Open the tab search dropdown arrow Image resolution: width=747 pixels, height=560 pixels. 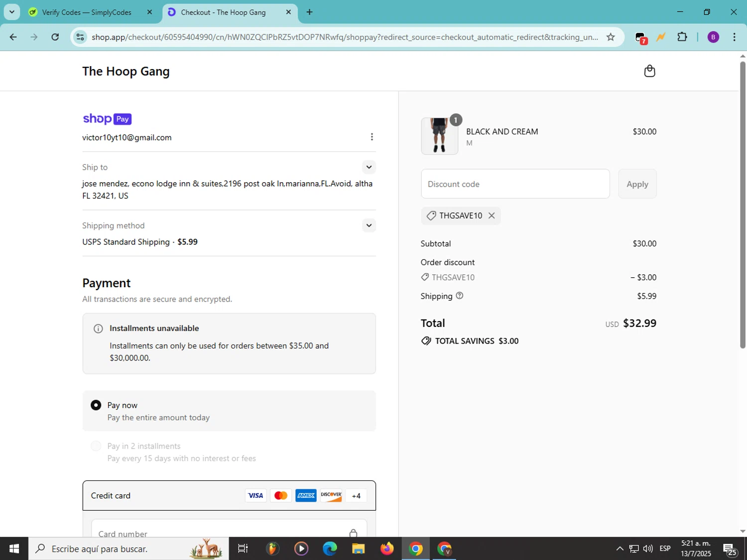11,12
